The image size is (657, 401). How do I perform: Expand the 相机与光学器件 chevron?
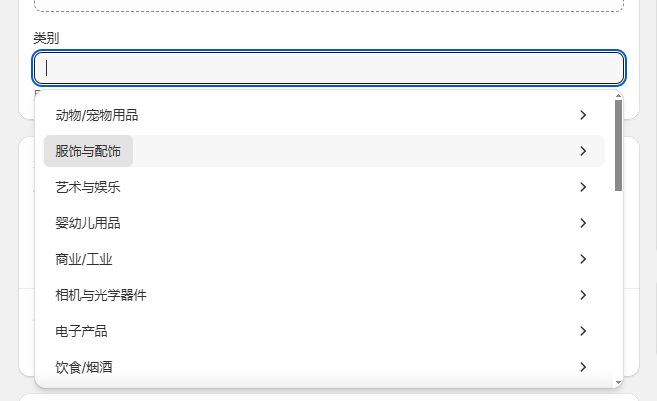[583, 295]
